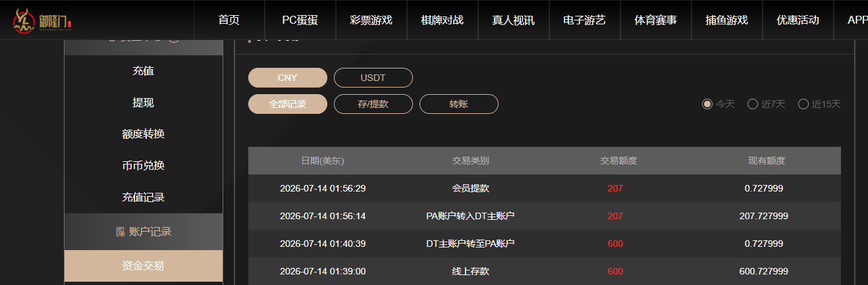Click date 2026-07-14 01:56:14
The image size is (868, 285).
323,216
